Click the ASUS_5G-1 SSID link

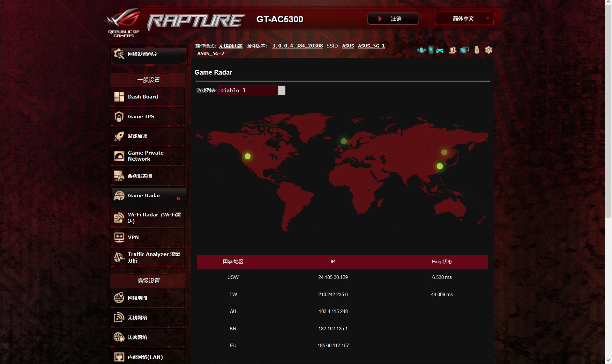point(371,46)
